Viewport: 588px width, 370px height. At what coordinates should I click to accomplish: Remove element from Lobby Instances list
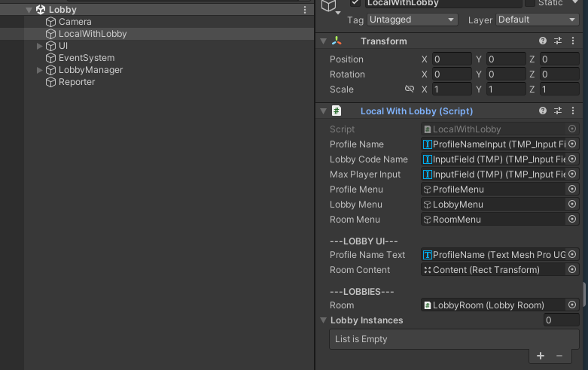click(559, 356)
